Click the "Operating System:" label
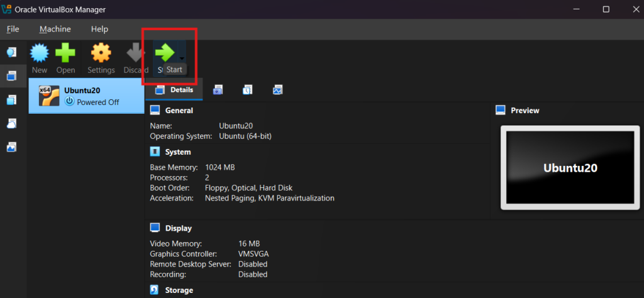 [181, 136]
